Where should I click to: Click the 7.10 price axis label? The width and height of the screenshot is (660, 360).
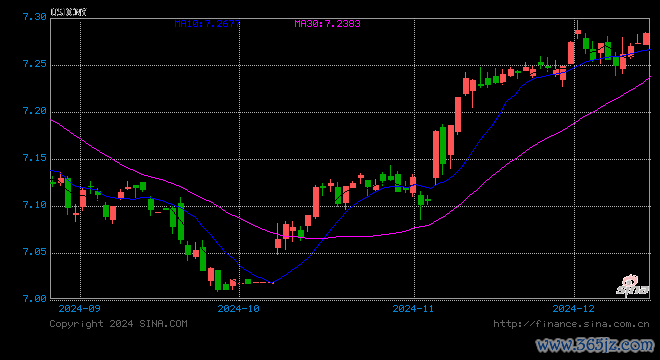35,205
